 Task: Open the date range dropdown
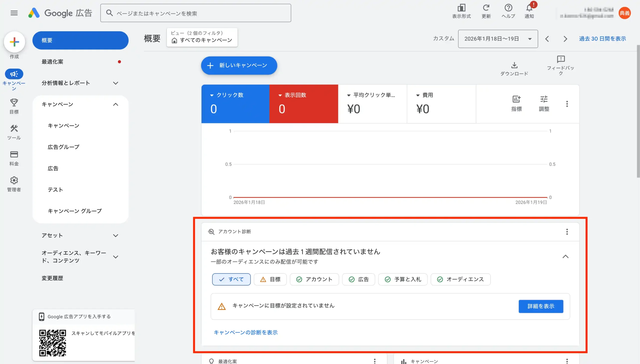[x=497, y=39]
